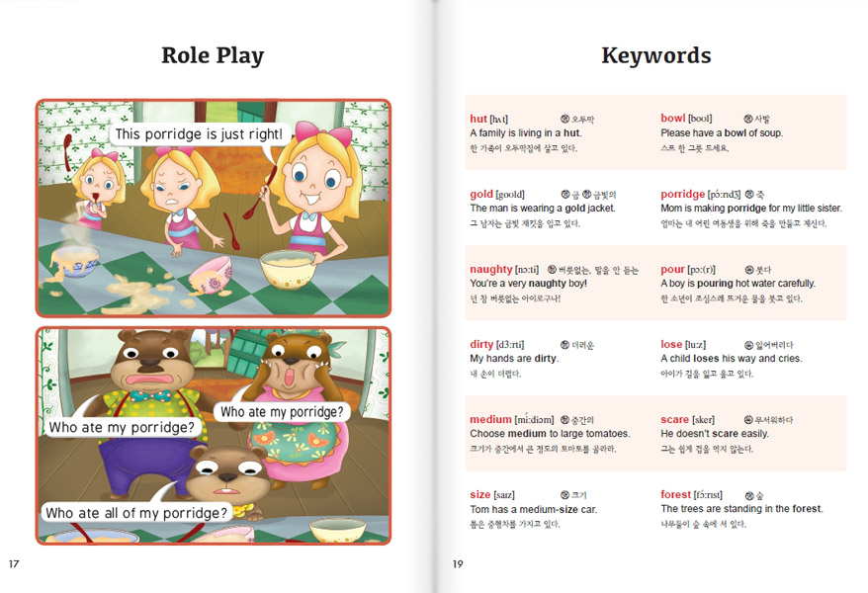Click the part-of-speech icon beside 'pour'

749,270
